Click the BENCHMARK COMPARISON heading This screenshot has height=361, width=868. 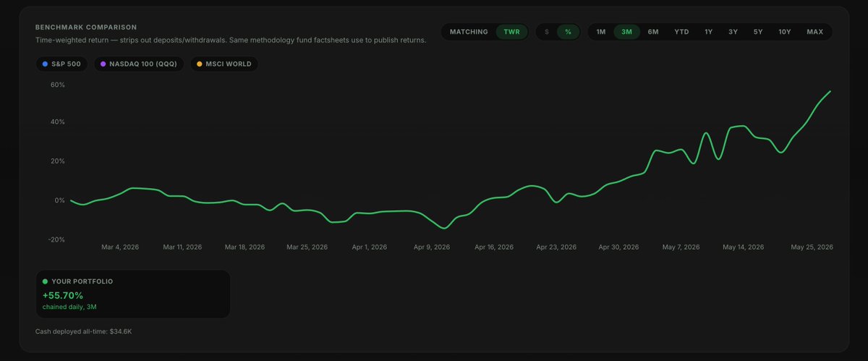(x=85, y=27)
